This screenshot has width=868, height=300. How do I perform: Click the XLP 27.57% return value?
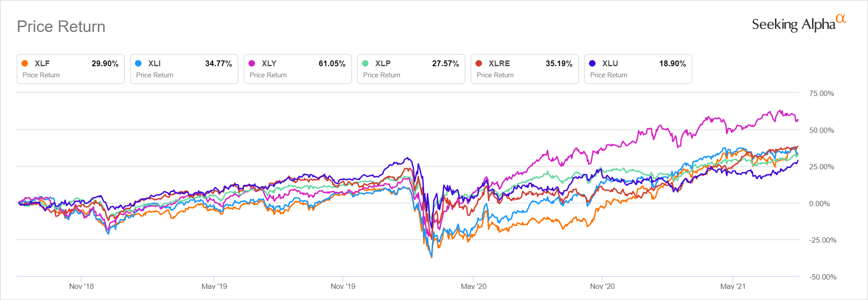[x=445, y=64]
